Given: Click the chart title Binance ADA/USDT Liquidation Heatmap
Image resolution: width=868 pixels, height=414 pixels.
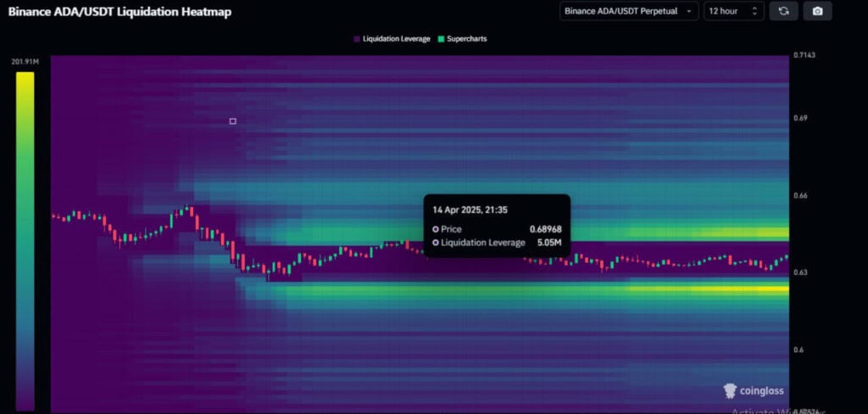Looking at the screenshot, I should (120, 12).
